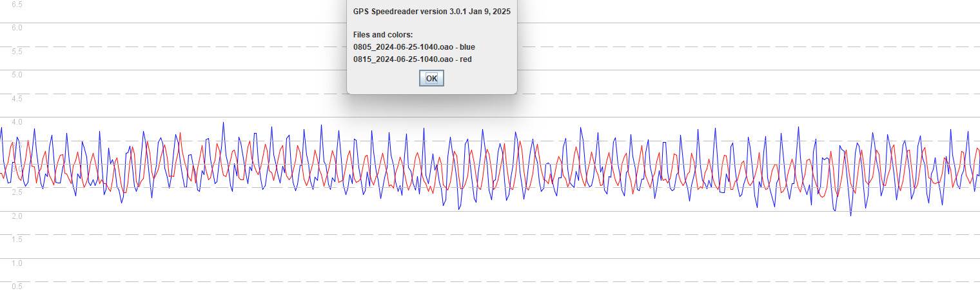Click the OK button in the dialog
The height and width of the screenshot is (304, 980).
pyautogui.click(x=431, y=78)
